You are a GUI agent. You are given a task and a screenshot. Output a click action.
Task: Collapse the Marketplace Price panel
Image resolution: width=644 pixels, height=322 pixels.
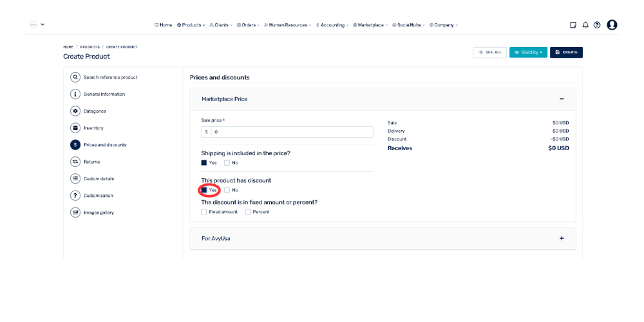tap(562, 99)
